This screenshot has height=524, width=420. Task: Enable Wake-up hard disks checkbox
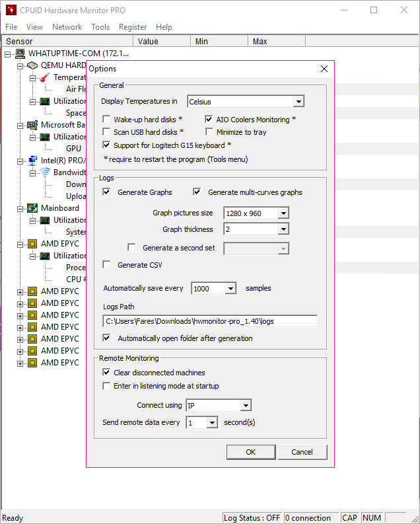(106, 120)
